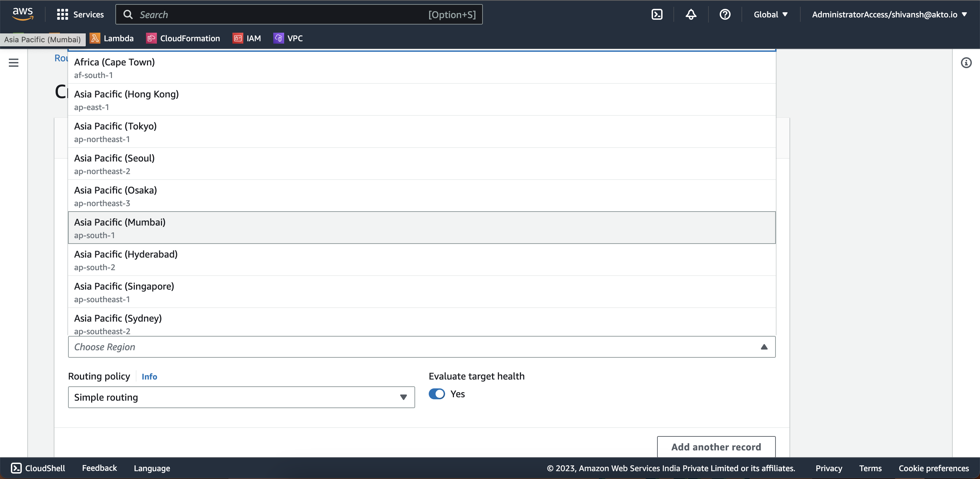Select Asia Pacific (Mumbai) ap-south-1 option
Screen dimensions: 980x479
(x=422, y=228)
